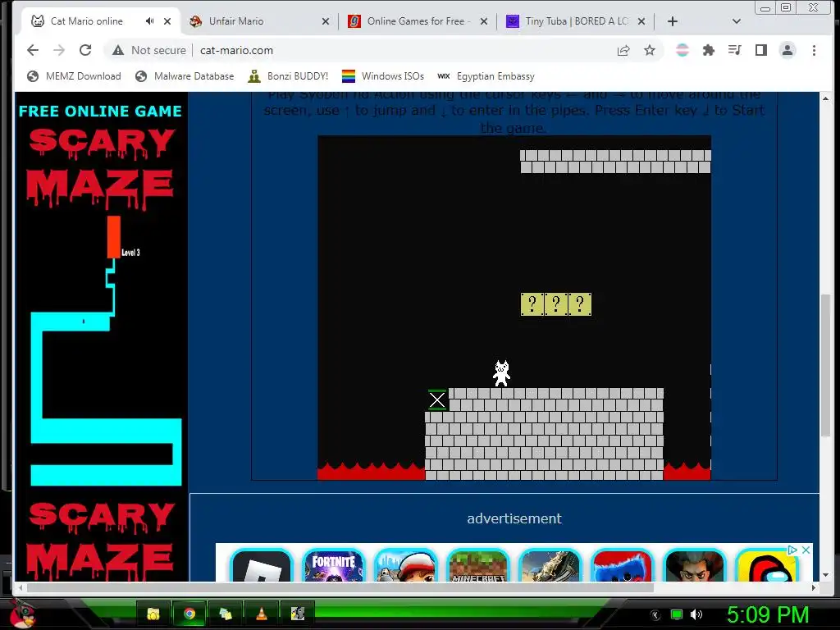Open the Subway Surfers ad thumbnail

405,566
